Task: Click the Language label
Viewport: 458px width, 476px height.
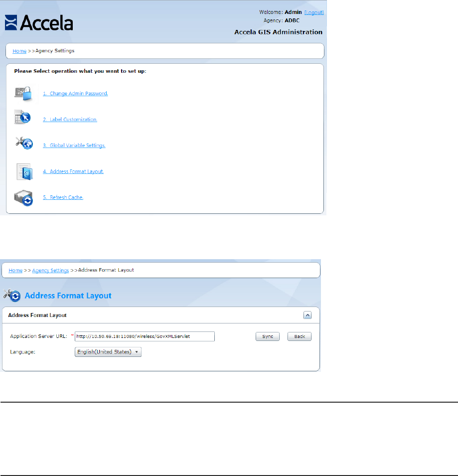Action: (23, 352)
